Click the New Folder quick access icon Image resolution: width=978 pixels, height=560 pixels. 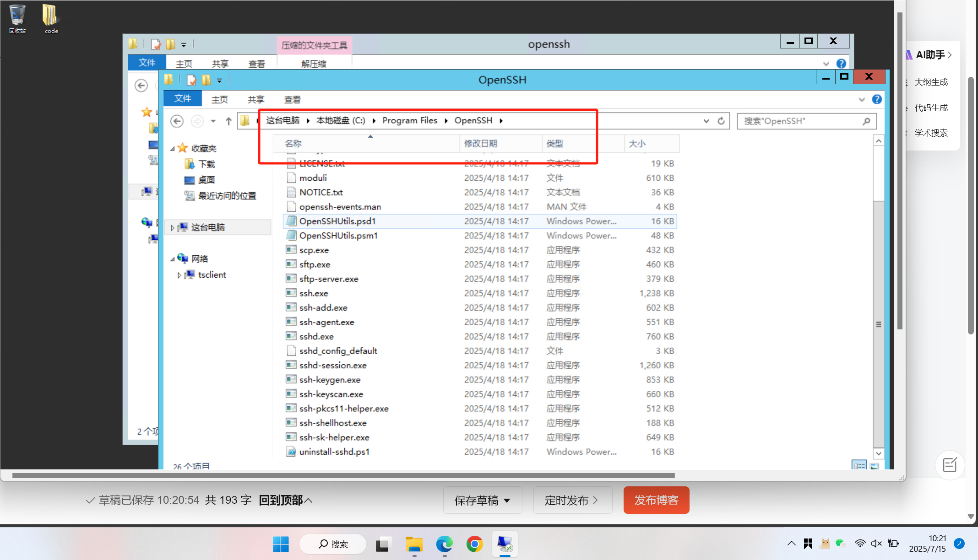pyautogui.click(x=206, y=80)
